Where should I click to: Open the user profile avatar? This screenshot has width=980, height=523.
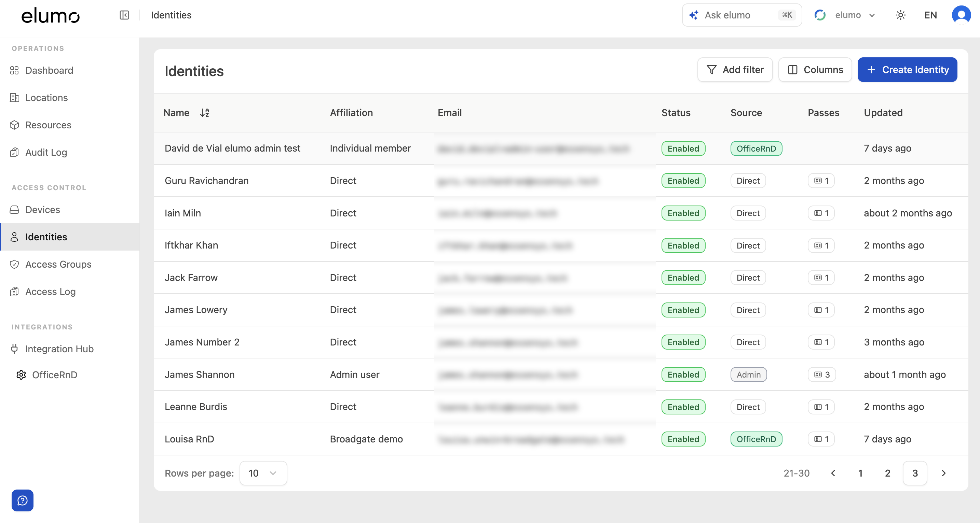961,15
